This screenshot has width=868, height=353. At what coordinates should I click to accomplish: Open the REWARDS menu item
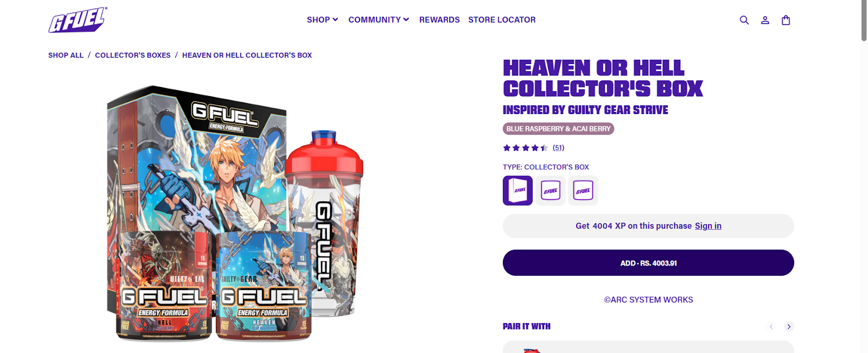pos(439,20)
